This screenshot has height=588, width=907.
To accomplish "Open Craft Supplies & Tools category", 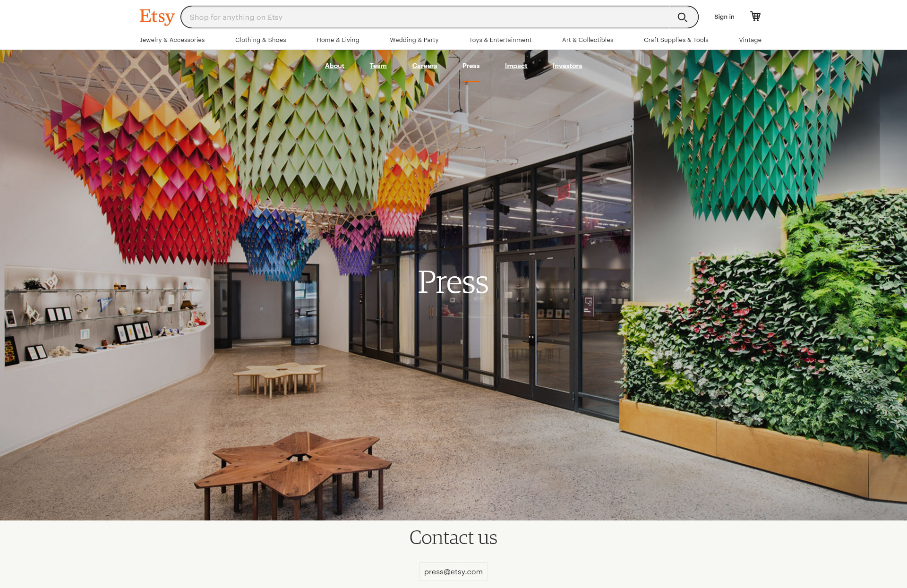I will coord(676,40).
